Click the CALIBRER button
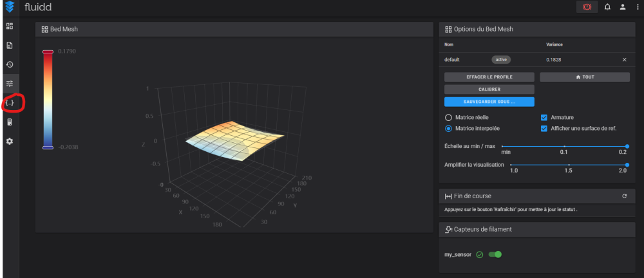This screenshot has height=278, width=644. pyautogui.click(x=489, y=89)
